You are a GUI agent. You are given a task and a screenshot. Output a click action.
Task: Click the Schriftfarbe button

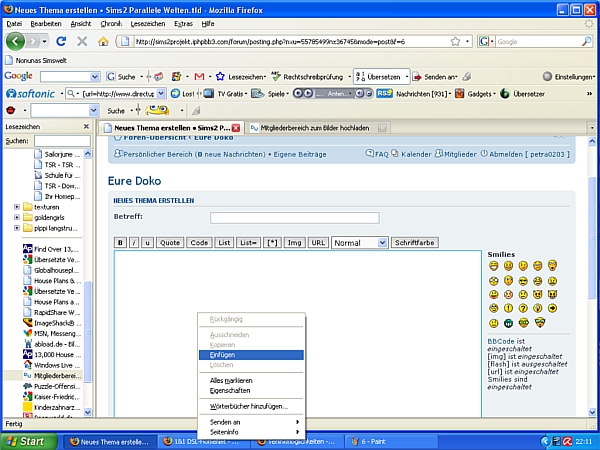point(415,242)
